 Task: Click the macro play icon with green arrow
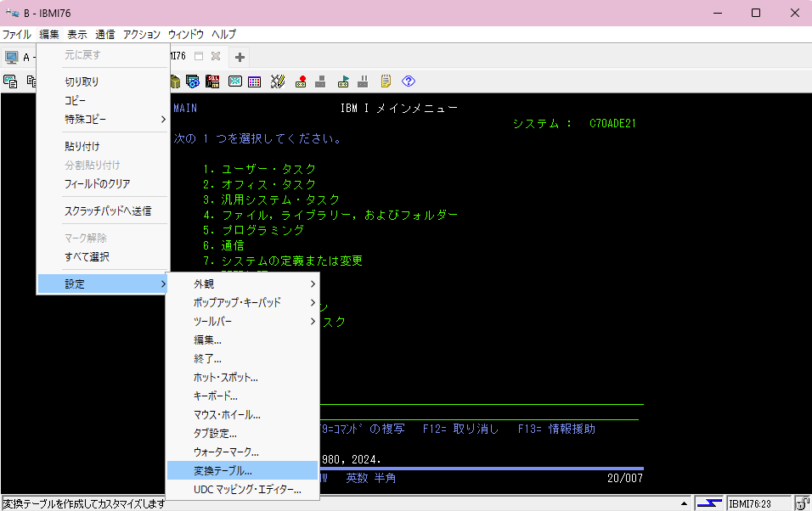(x=343, y=81)
